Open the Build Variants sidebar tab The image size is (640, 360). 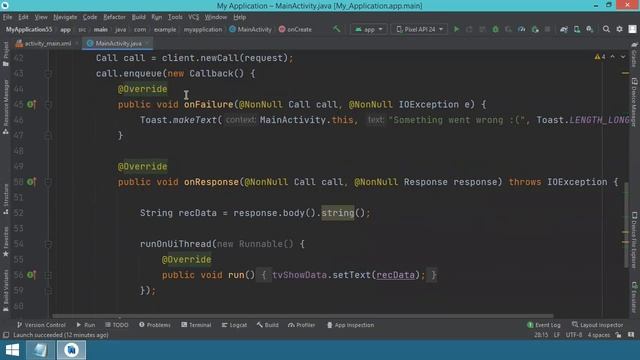coord(5,291)
